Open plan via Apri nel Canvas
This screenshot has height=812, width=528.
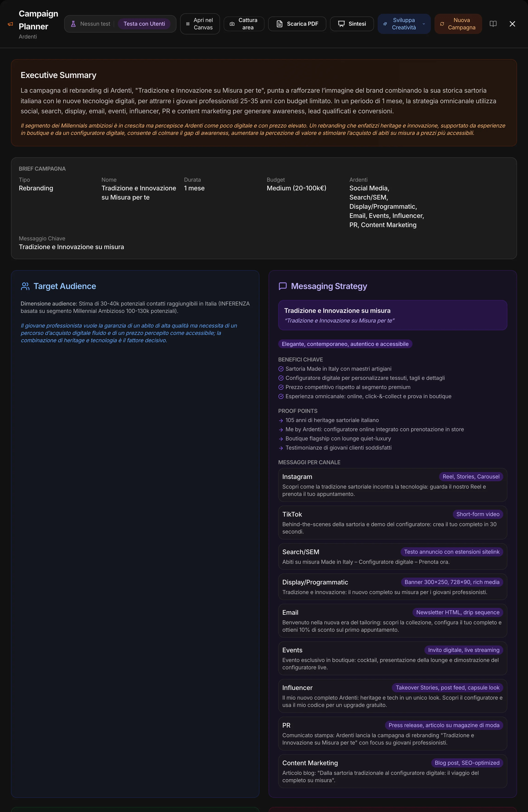click(x=200, y=24)
